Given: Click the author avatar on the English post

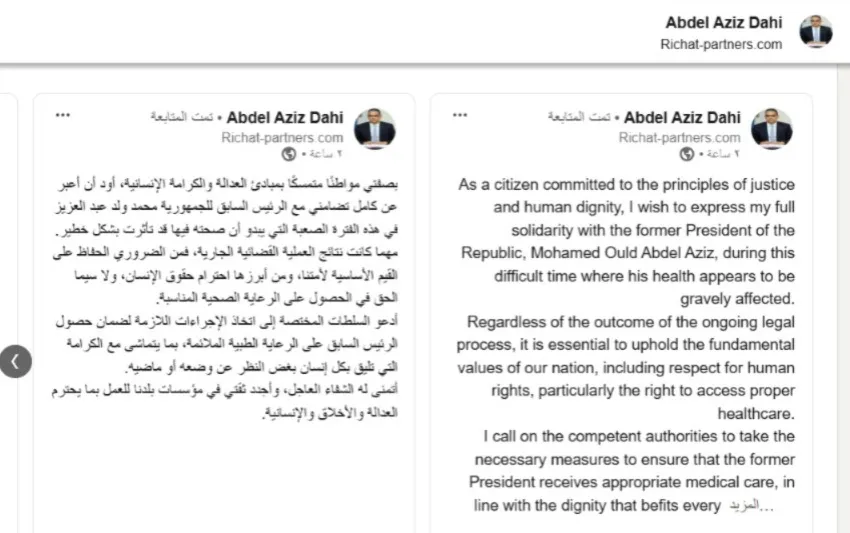Looking at the screenshot, I should click(x=771, y=130).
